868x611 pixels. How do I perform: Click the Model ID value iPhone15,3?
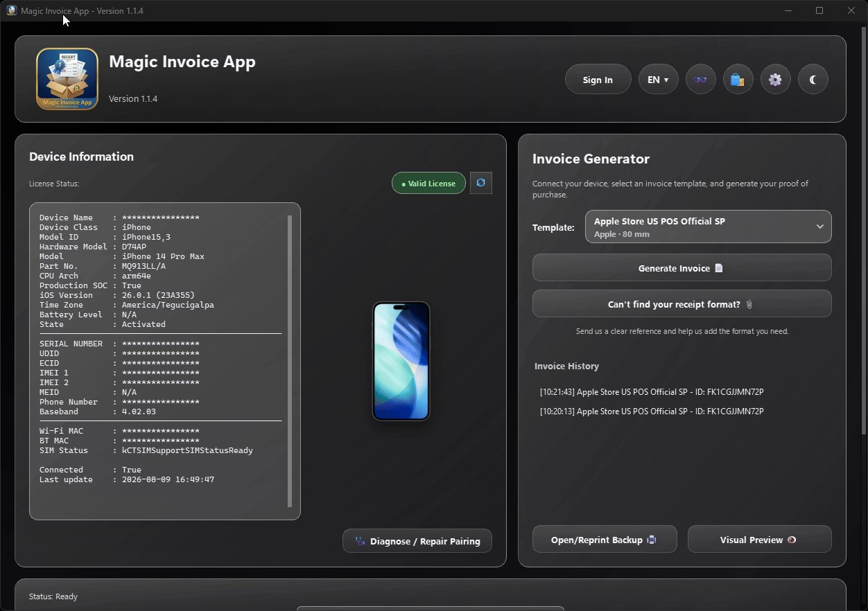click(x=146, y=237)
